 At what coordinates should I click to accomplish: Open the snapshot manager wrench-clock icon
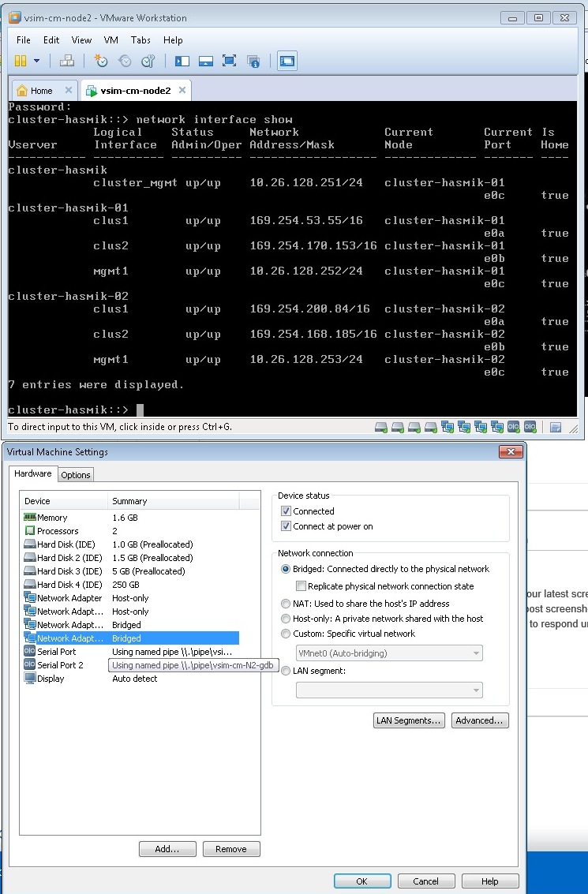(x=148, y=61)
